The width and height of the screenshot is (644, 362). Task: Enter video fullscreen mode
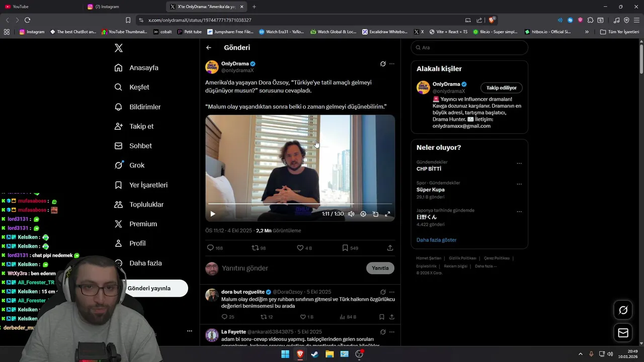pyautogui.click(x=387, y=214)
